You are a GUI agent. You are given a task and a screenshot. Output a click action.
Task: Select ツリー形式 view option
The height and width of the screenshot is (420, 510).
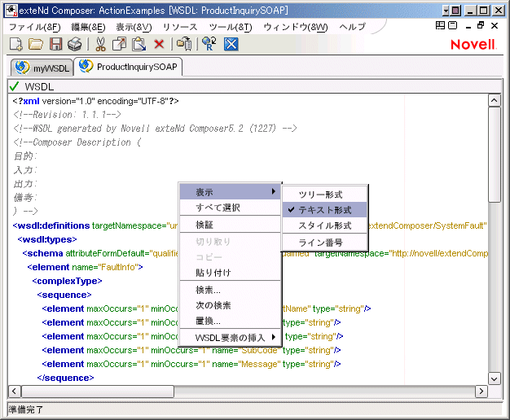(x=324, y=195)
